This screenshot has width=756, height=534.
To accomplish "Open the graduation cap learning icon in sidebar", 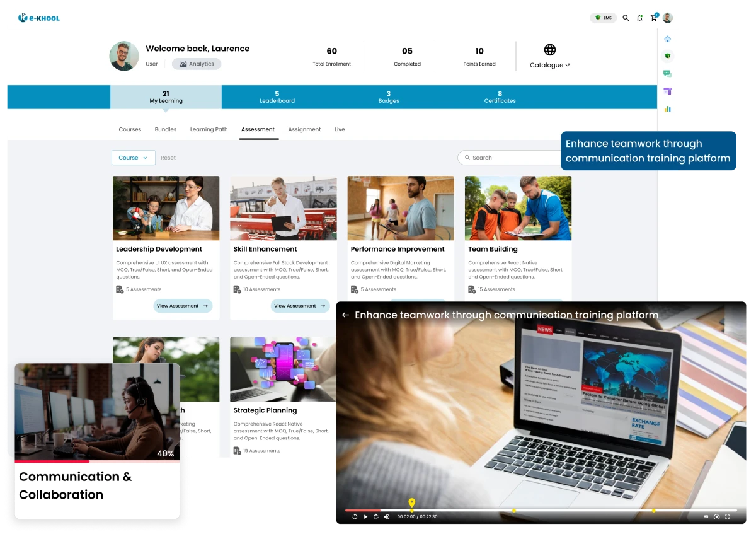I will pos(668,56).
